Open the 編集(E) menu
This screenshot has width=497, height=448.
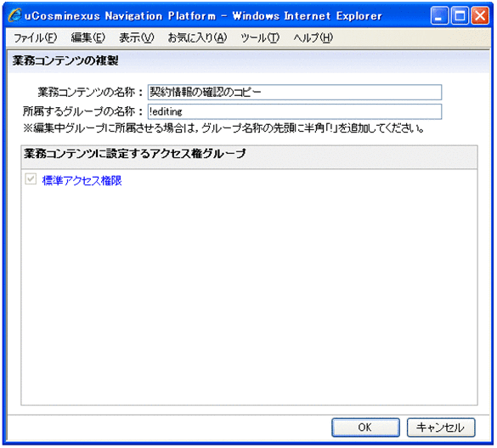[x=88, y=37]
